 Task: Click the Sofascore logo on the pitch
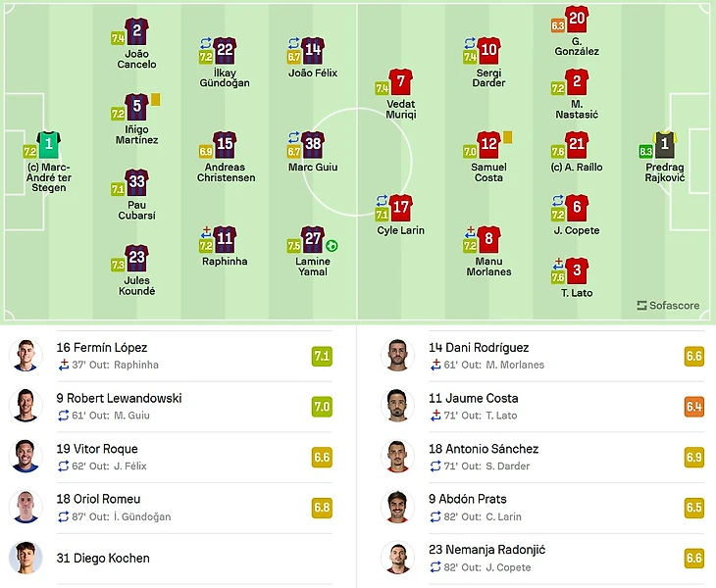668,305
